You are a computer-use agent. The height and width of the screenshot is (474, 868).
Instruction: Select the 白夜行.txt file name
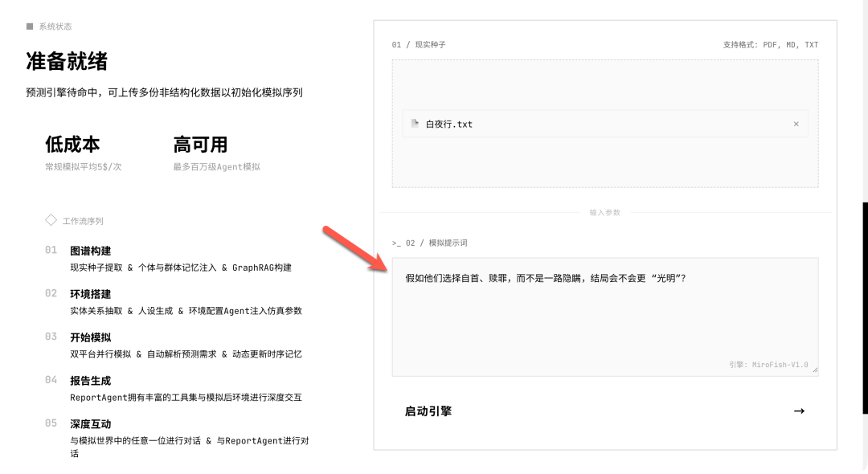click(x=449, y=125)
